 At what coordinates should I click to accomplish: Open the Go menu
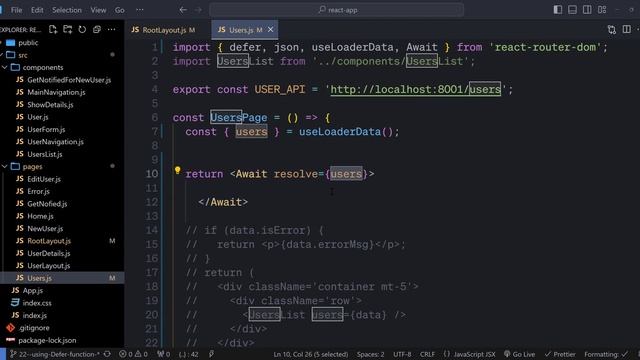tap(119, 10)
